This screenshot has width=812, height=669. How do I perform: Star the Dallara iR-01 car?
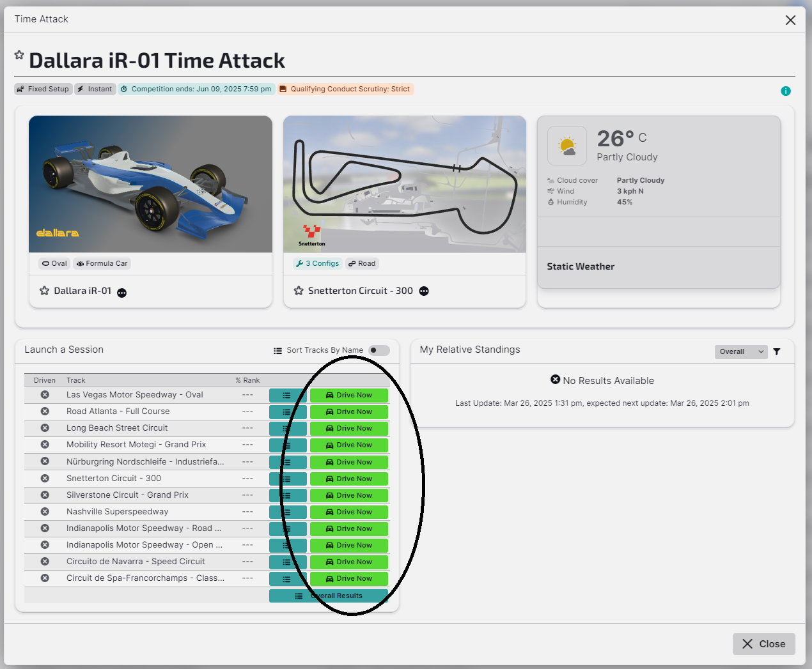tap(44, 291)
